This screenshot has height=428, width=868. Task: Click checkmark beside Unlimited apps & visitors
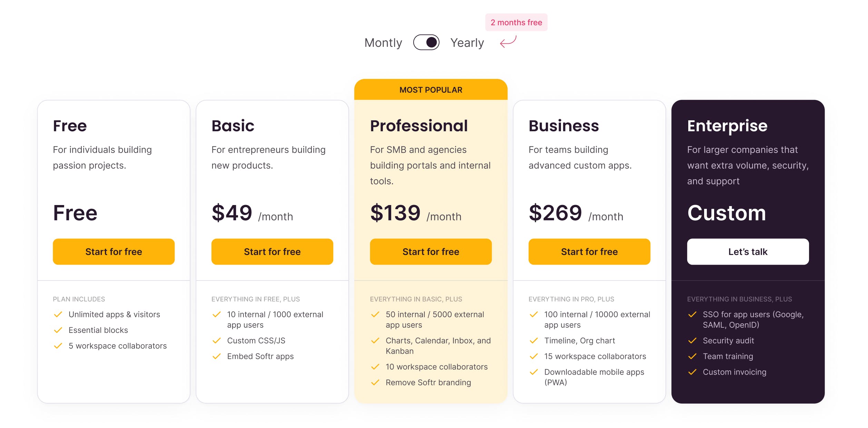(x=58, y=314)
